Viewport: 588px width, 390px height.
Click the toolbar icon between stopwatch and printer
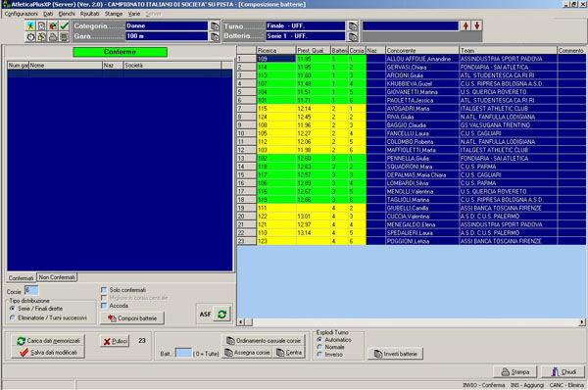click(x=41, y=36)
